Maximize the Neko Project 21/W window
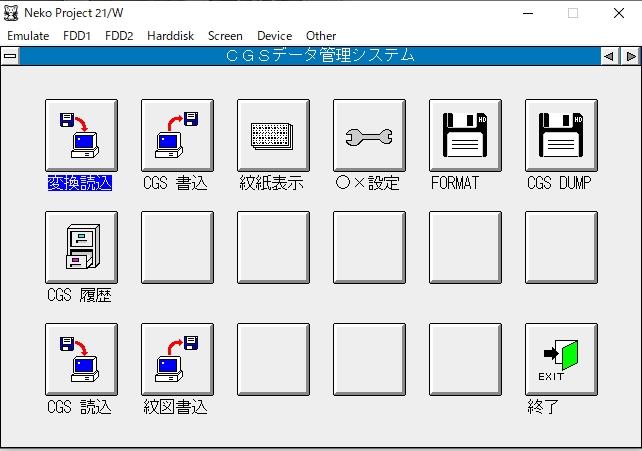 coord(573,14)
